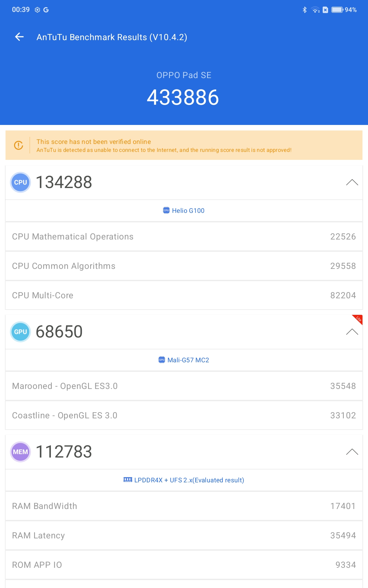This screenshot has height=588, width=368.
Task: Select the RAM BandWidth row
Action: click(184, 506)
